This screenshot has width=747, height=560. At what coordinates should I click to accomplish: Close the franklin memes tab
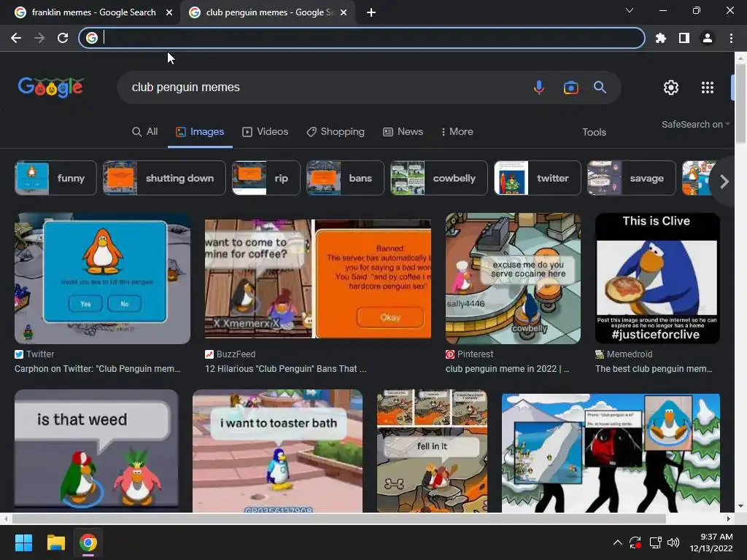169,12
